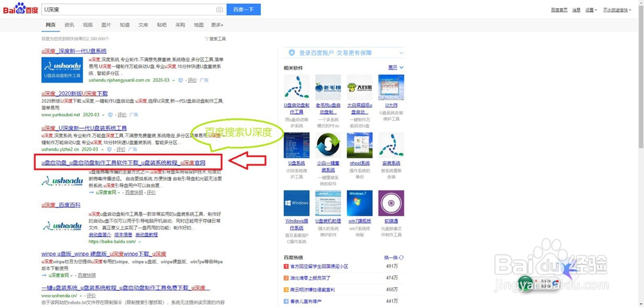Open result '一键u盘装系统_u盘装系统教程' link
This screenshot has height=307, width=644.
pyautogui.click(x=126, y=288)
